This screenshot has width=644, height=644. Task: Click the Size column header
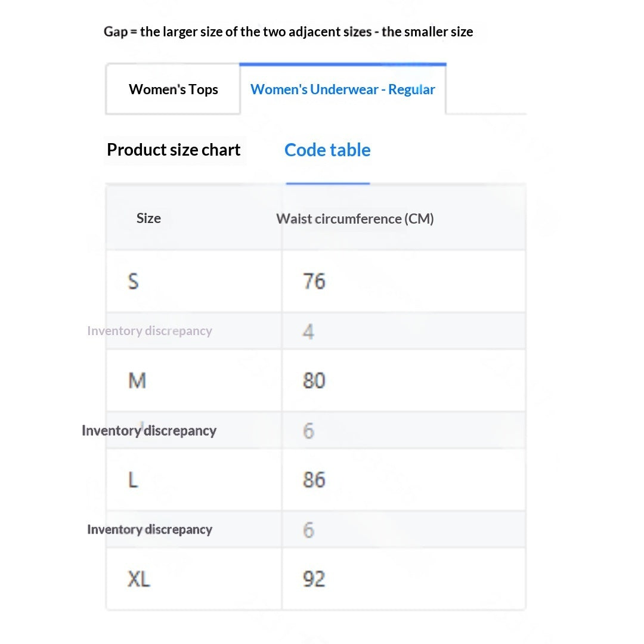point(148,218)
